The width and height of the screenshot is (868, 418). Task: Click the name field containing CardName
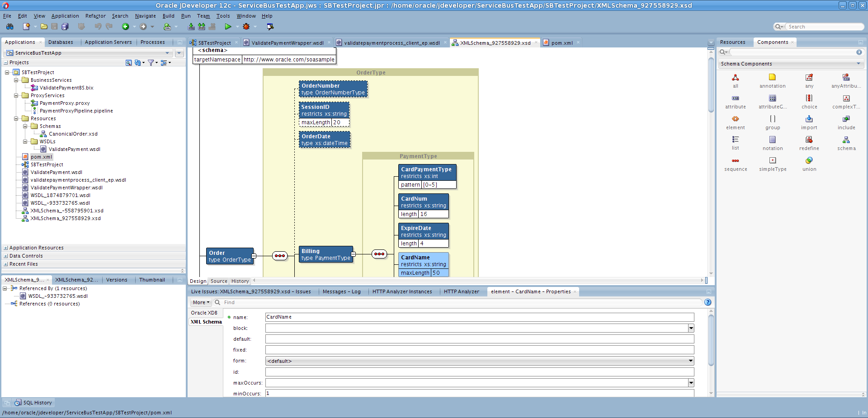[479, 317]
